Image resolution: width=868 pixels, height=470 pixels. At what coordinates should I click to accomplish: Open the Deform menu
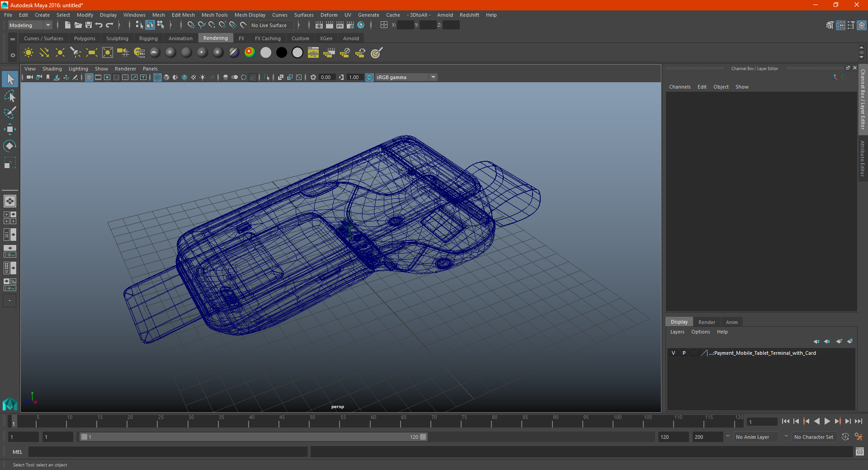click(329, 15)
